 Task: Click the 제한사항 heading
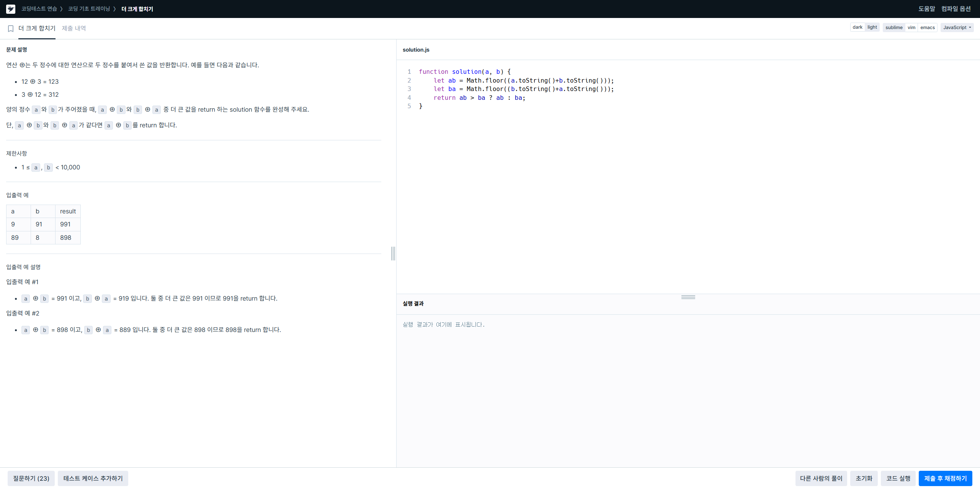pyautogui.click(x=16, y=153)
